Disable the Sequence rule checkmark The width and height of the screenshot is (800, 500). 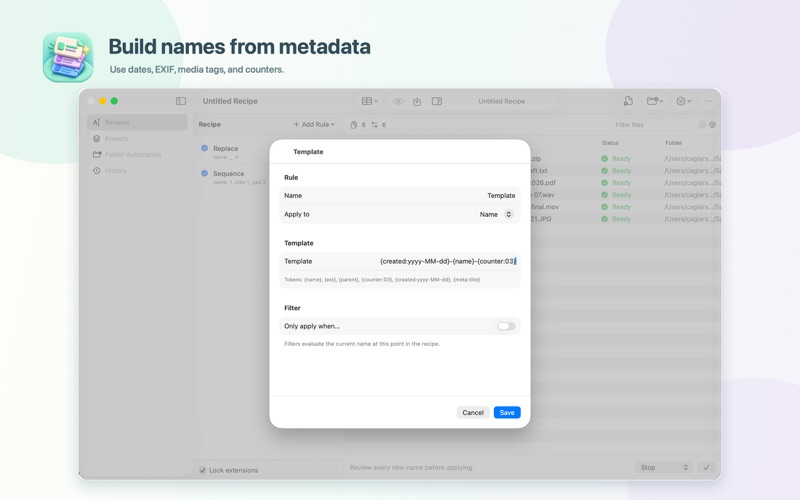tap(205, 173)
